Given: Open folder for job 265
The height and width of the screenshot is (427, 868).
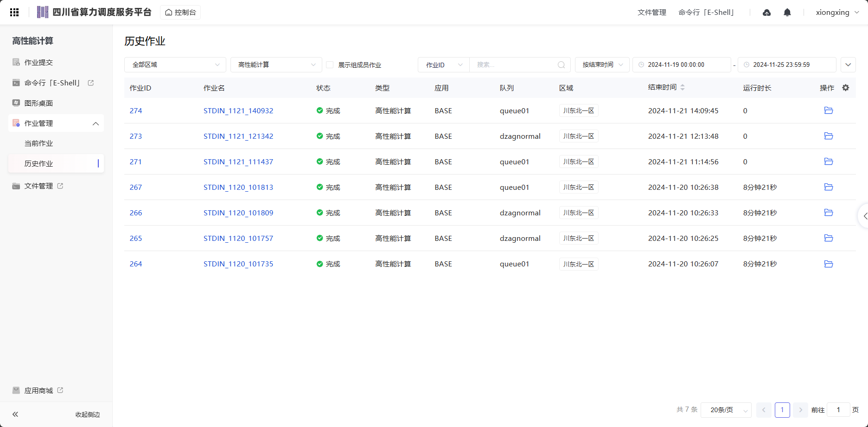Looking at the screenshot, I should coord(829,238).
